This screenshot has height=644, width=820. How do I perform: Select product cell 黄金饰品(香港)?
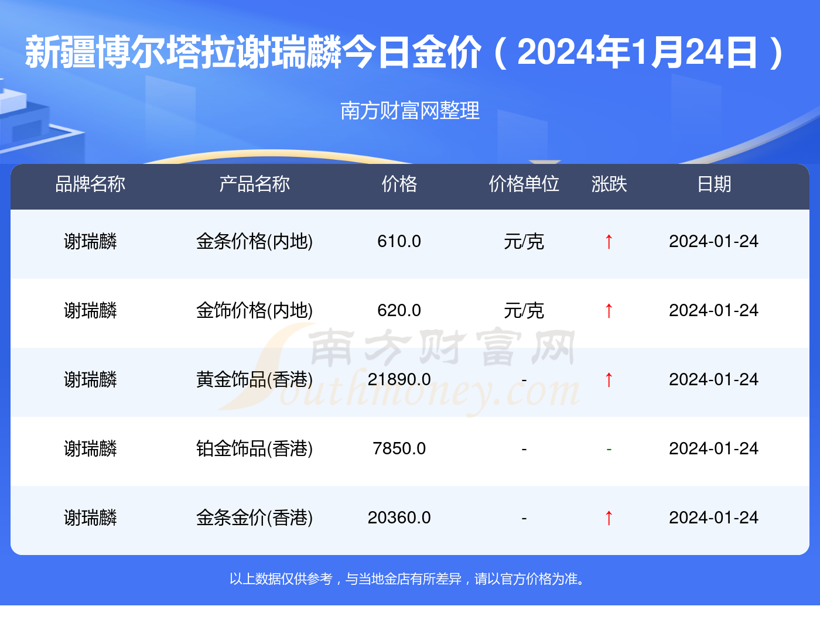(255, 379)
